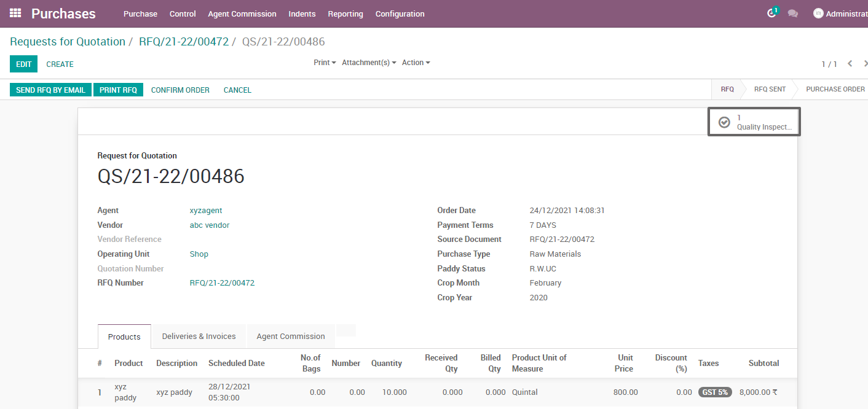Select the RFQ Sent stage
Screen dimensions: 868x409
769,89
